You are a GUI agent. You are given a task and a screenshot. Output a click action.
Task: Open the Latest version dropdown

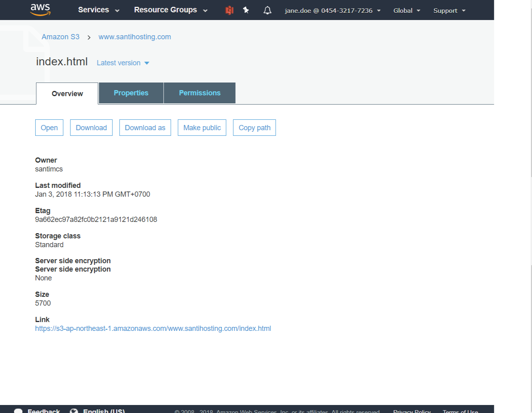pyautogui.click(x=123, y=63)
